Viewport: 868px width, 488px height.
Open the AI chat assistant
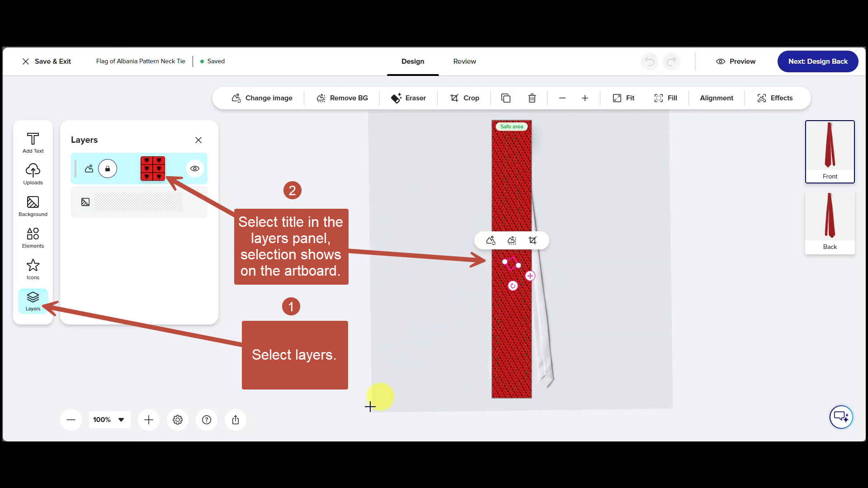841,417
